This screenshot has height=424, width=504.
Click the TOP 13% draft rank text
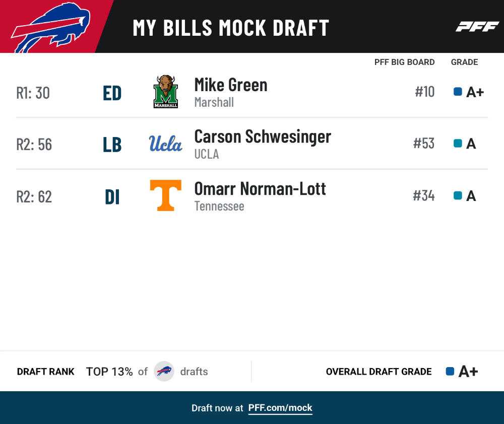(x=109, y=372)
